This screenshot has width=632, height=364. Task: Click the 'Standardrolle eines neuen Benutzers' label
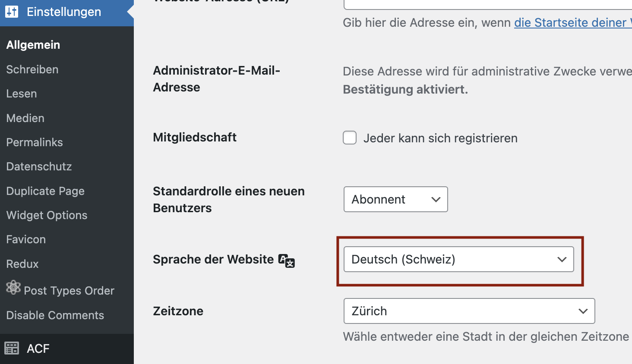pyautogui.click(x=229, y=199)
